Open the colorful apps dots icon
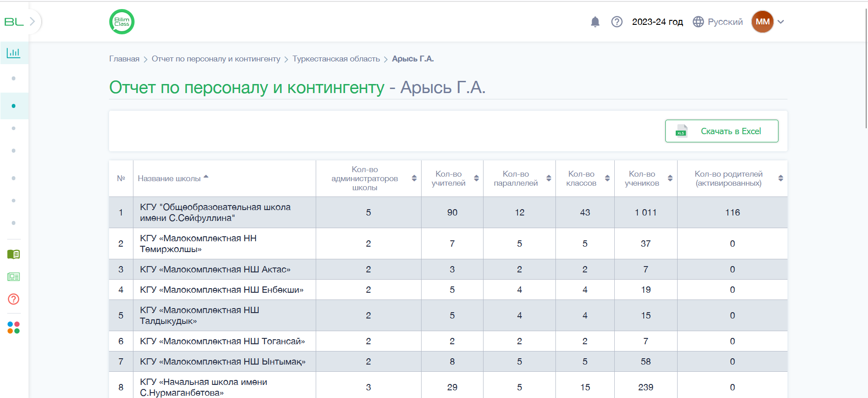The height and width of the screenshot is (398, 868). [14, 328]
